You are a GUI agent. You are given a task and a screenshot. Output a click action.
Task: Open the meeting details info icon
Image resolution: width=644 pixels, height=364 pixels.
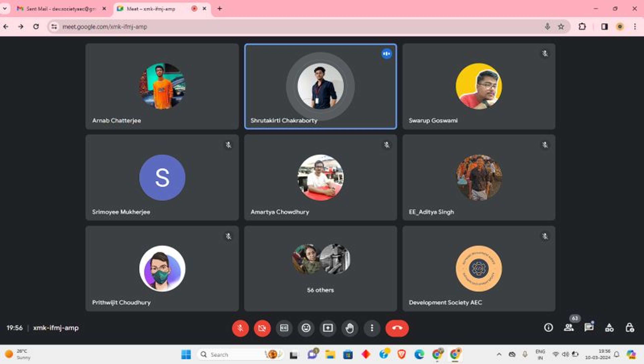coord(548,327)
